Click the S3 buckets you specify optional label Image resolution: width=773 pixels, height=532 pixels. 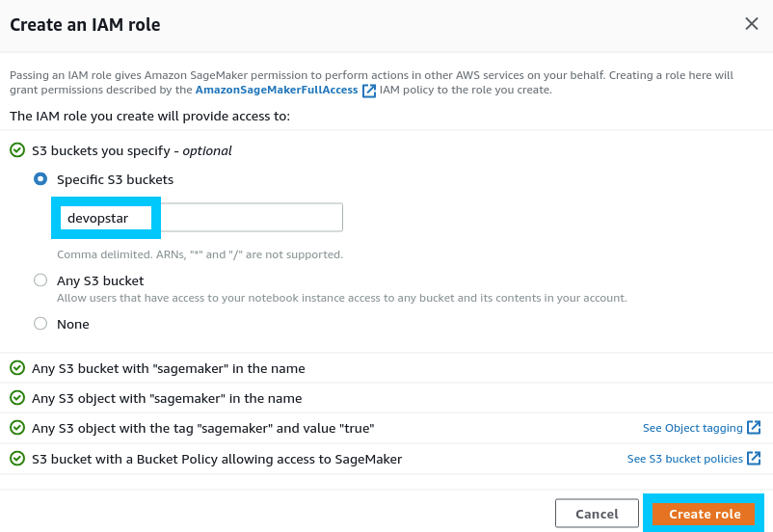(132, 150)
